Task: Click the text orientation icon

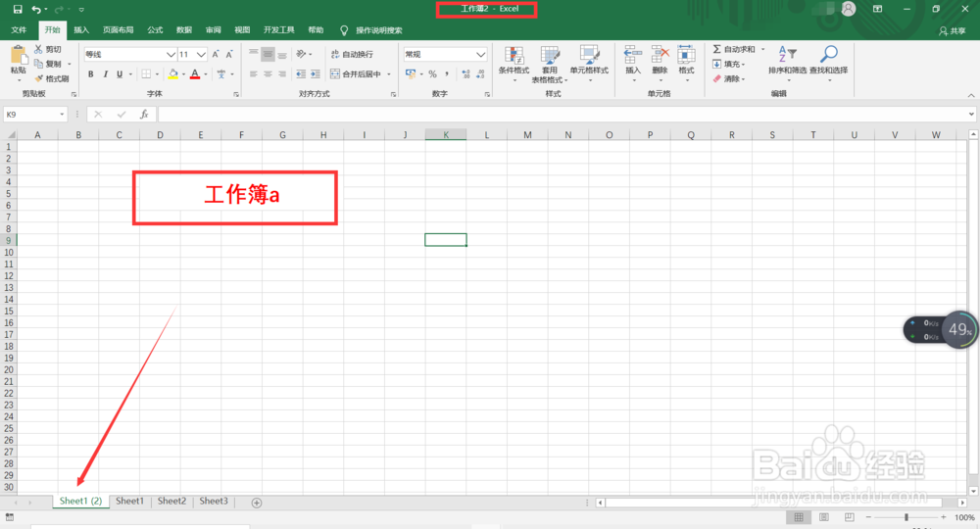Action: tap(301, 54)
